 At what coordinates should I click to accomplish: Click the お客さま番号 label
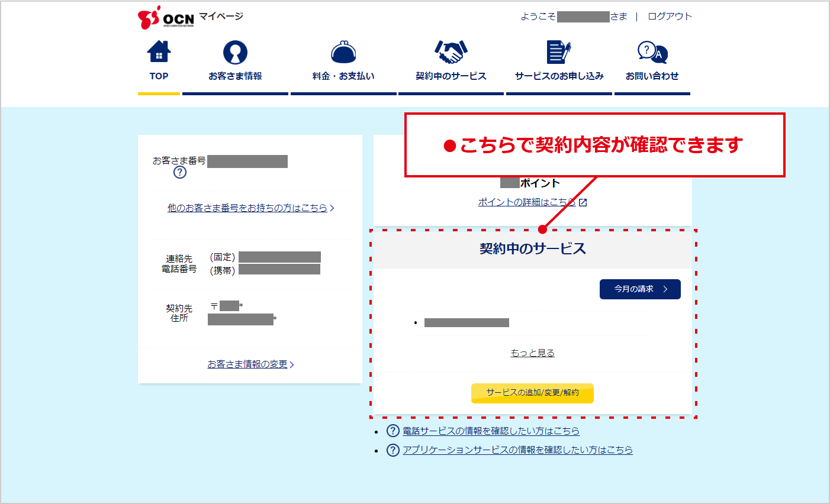pos(179,160)
